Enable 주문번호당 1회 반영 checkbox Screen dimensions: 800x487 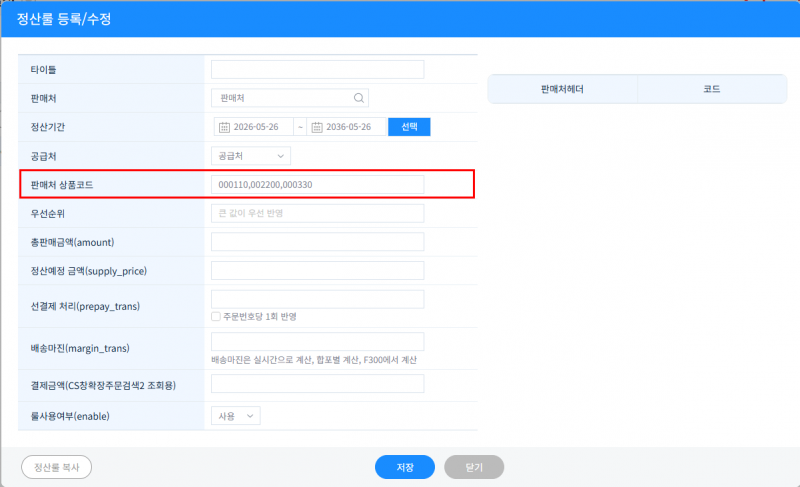click(x=216, y=317)
